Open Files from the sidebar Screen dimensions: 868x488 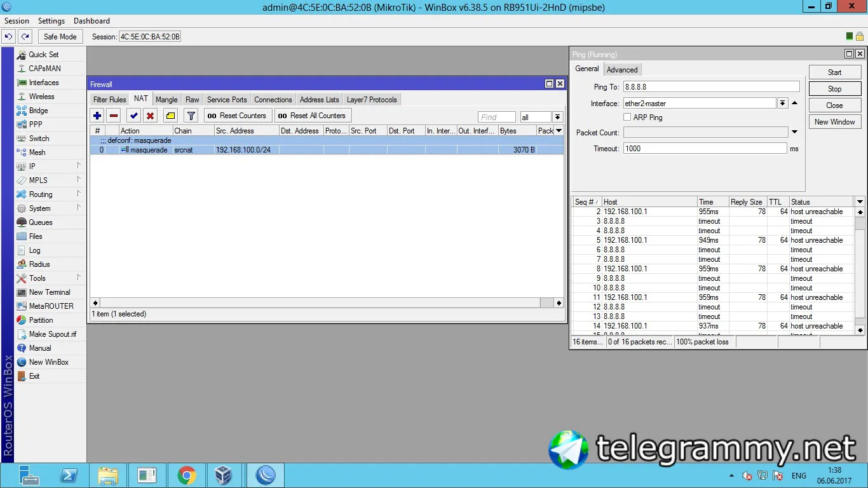(36, 236)
